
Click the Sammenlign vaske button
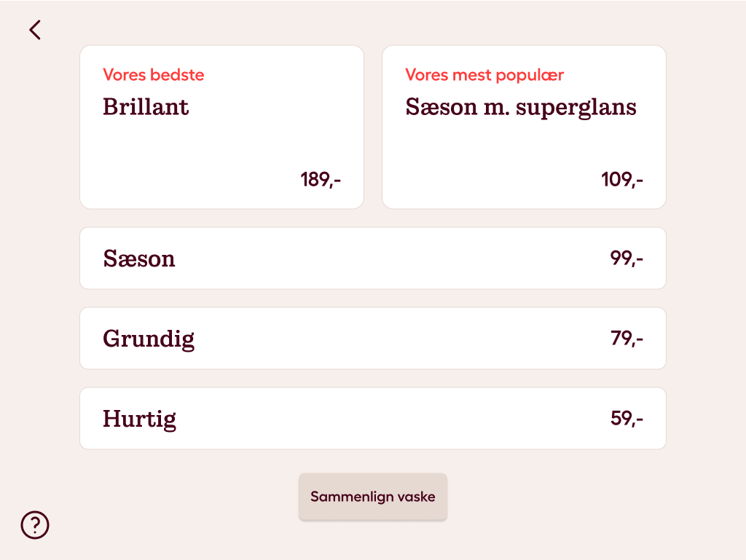[x=373, y=497]
